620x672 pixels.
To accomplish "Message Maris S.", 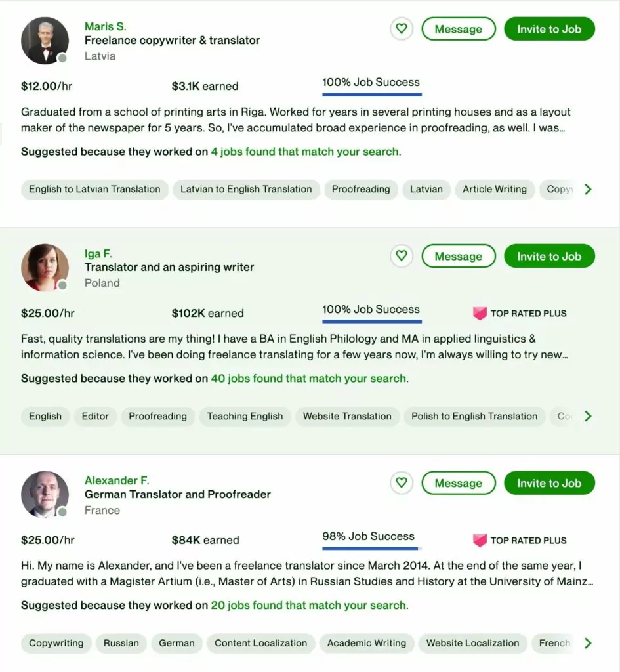I will (458, 29).
